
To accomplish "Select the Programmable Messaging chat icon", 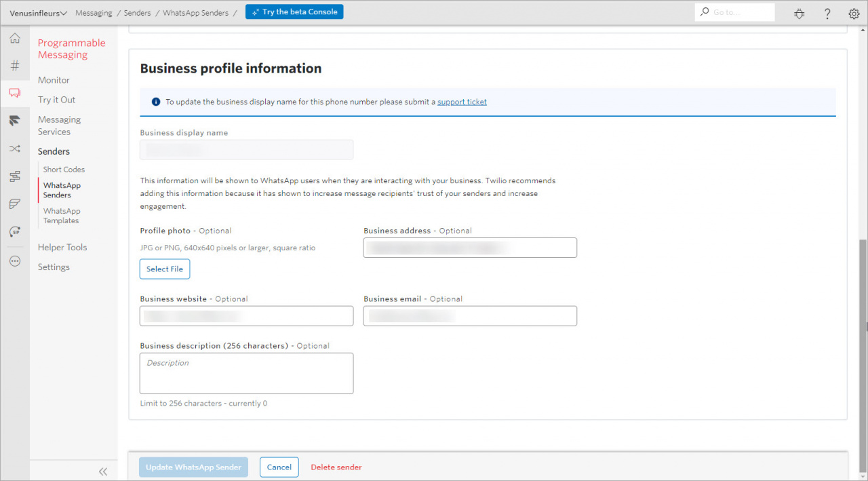I will click(14, 93).
